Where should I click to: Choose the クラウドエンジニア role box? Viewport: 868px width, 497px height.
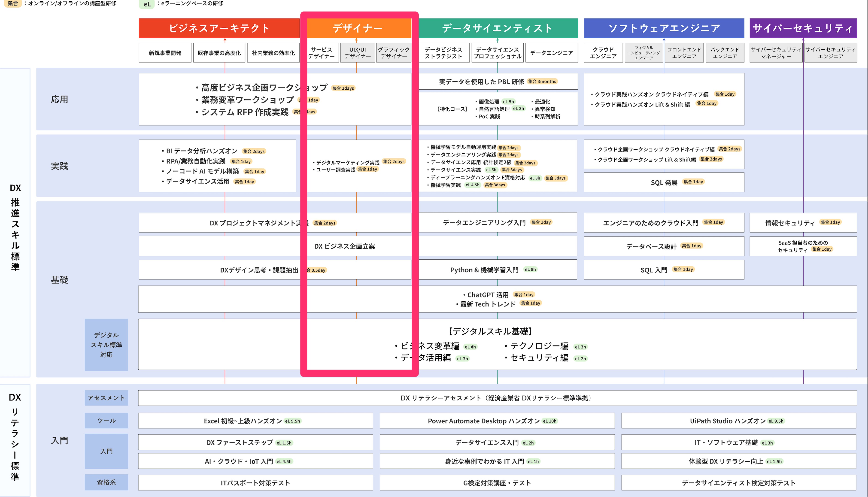coord(603,53)
